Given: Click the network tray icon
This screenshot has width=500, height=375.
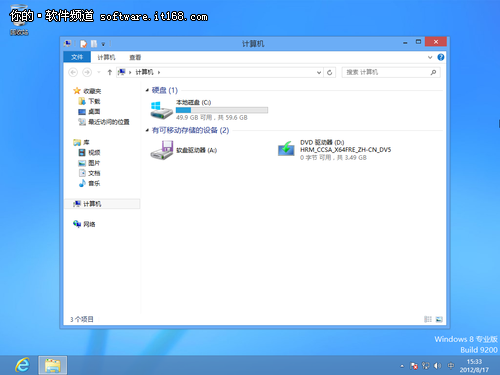Looking at the screenshot, I should (x=425, y=366).
